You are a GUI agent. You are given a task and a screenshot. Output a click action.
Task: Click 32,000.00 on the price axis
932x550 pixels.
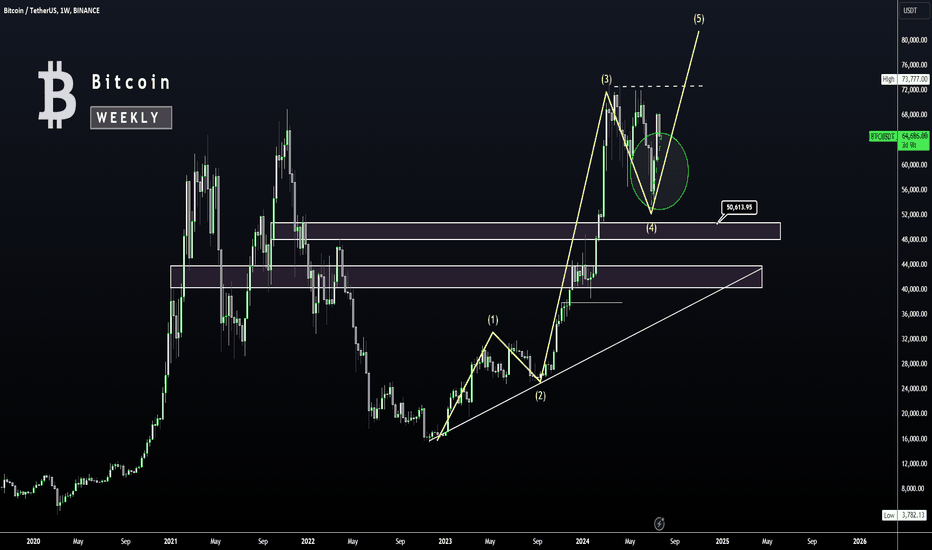[914, 339]
